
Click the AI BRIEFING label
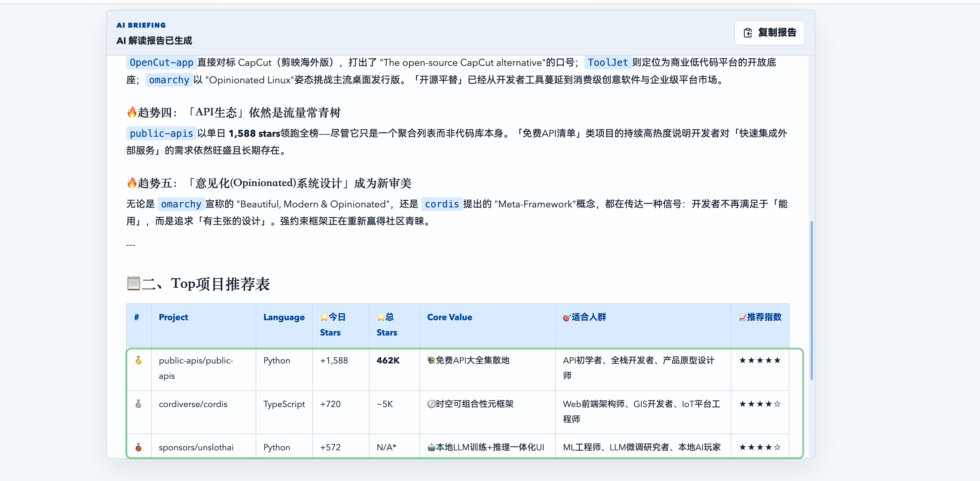[x=141, y=25]
